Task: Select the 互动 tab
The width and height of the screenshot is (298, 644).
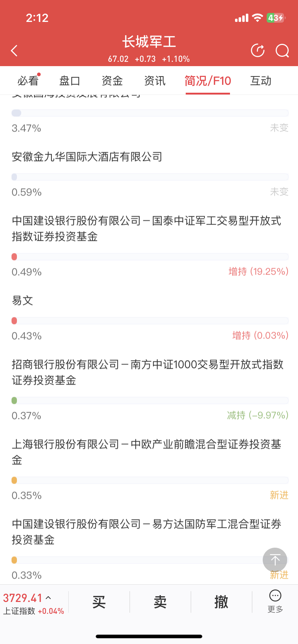Action: (261, 81)
